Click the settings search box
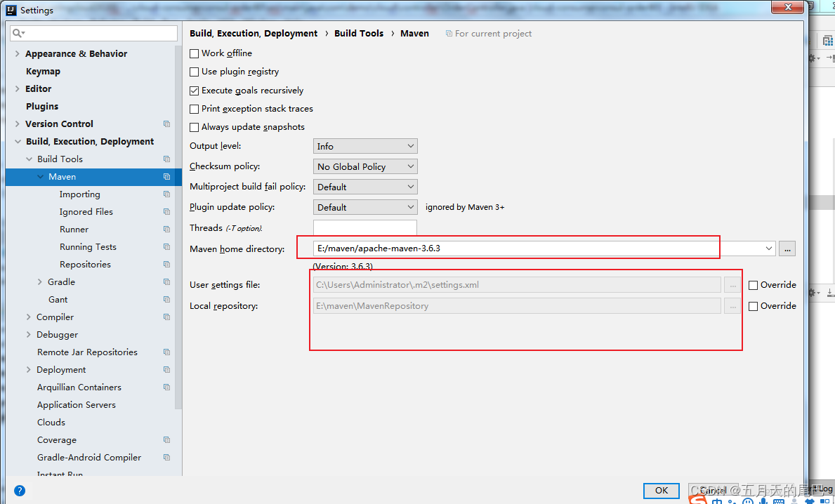The height and width of the screenshot is (504, 835). [93, 33]
